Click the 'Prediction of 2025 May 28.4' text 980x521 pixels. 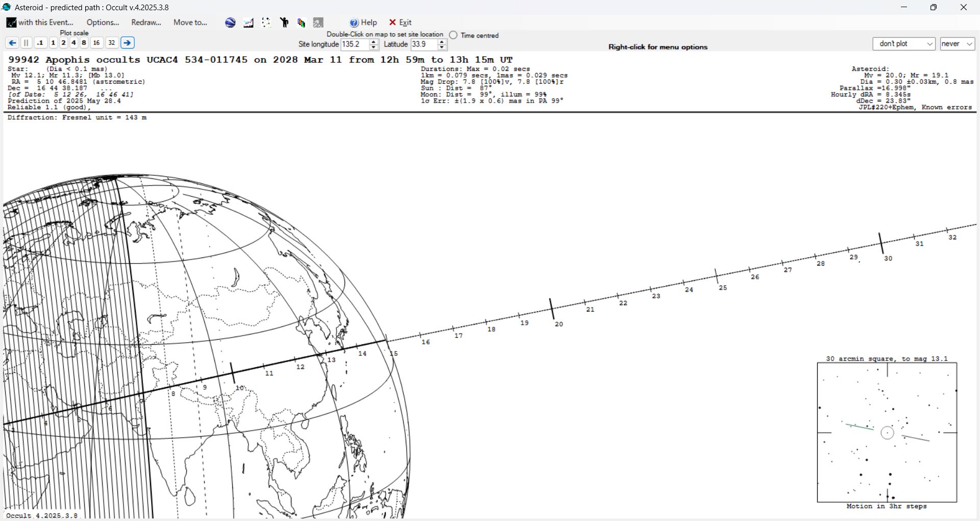coord(64,101)
